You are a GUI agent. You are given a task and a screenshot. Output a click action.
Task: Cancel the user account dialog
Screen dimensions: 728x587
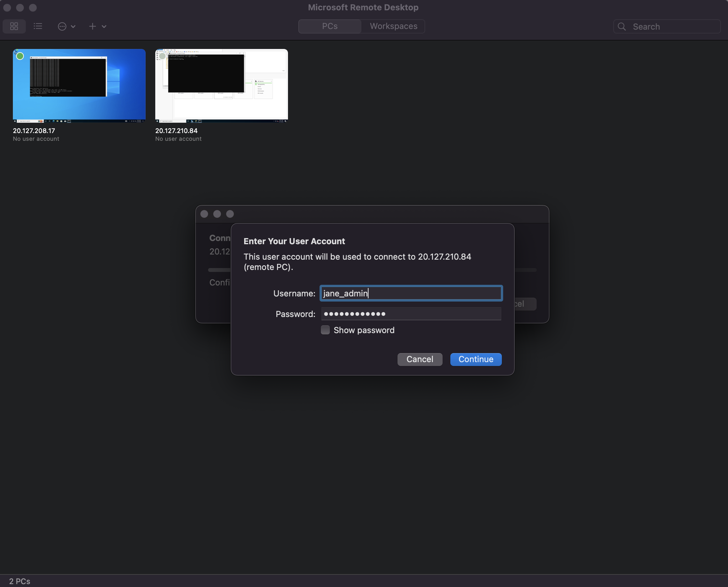pos(420,359)
